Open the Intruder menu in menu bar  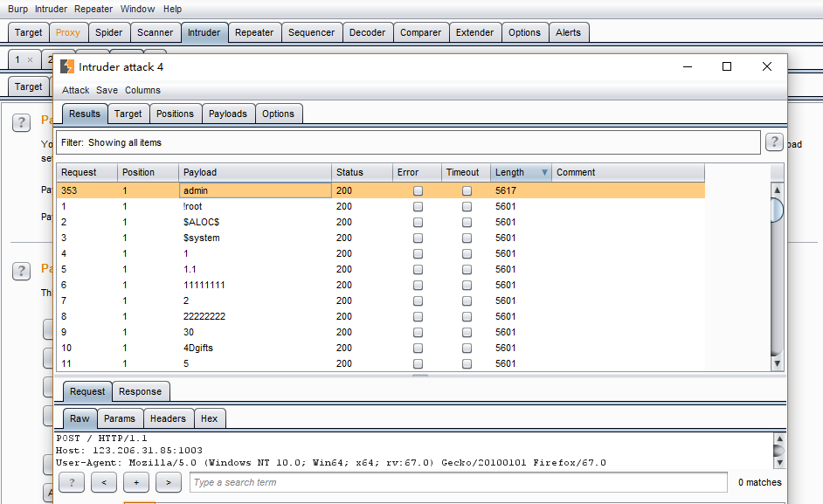(x=51, y=9)
